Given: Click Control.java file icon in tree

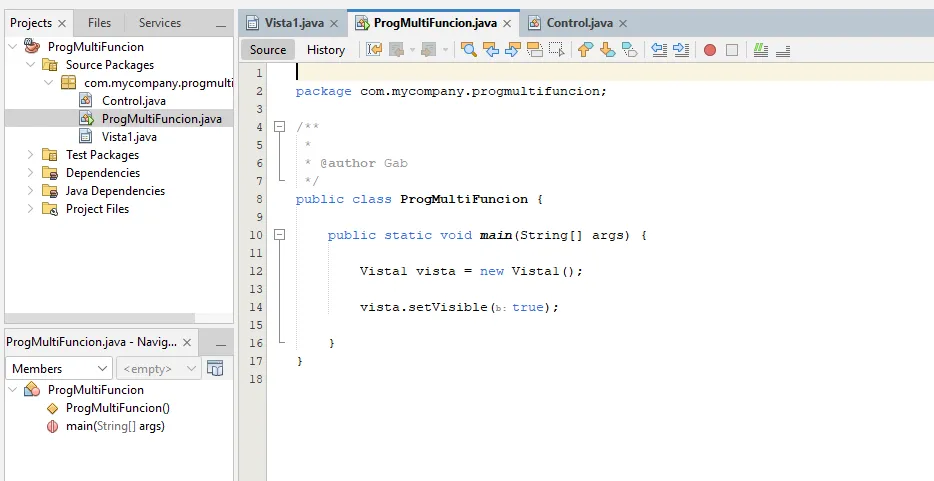Looking at the screenshot, I should pyautogui.click(x=86, y=100).
